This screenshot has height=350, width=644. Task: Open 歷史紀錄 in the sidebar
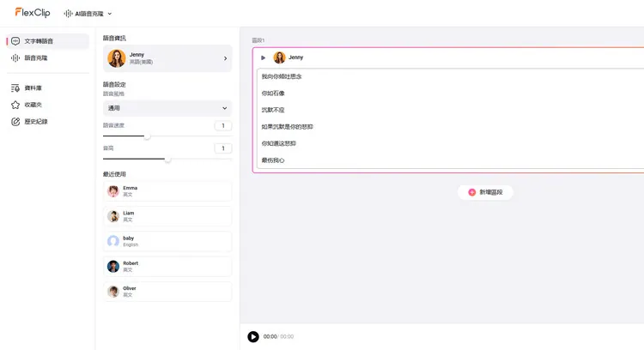click(x=47, y=122)
